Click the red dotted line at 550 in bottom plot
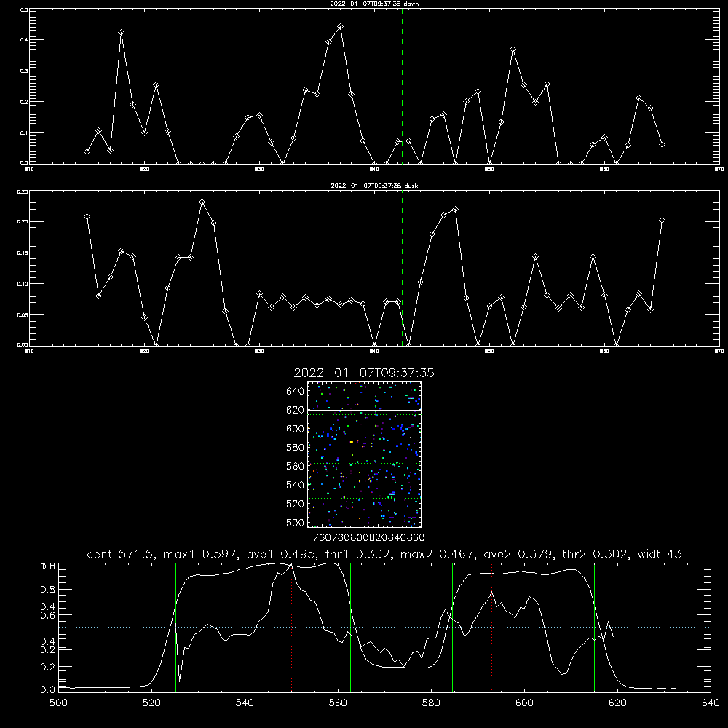The width and height of the screenshot is (728, 728). (x=292, y=627)
